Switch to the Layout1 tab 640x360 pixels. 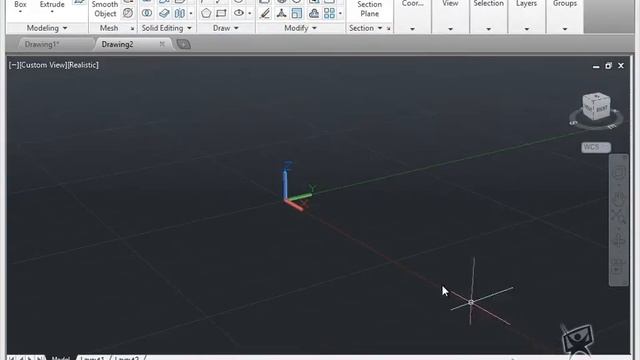[92, 358]
